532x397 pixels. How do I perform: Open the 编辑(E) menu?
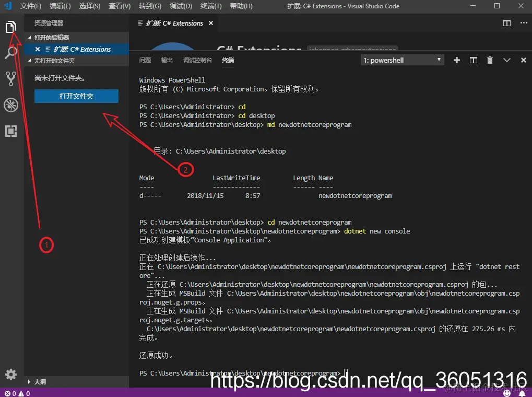[60, 6]
